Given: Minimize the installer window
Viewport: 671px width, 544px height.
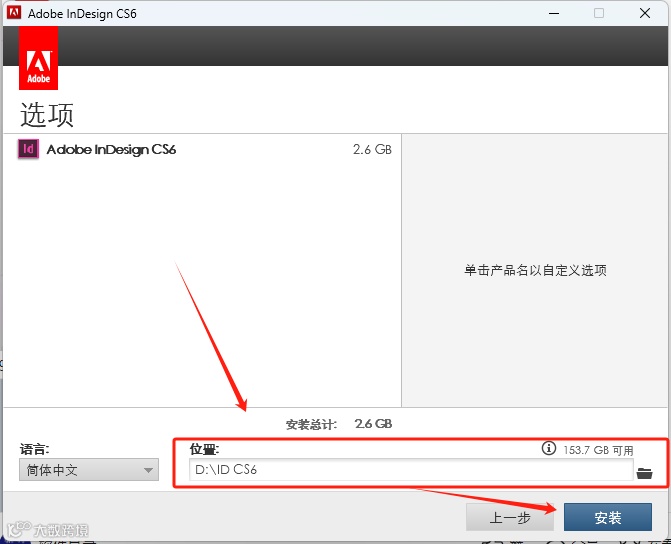Looking at the screenshot, I should pyautogui.click(x=554, y=13).
